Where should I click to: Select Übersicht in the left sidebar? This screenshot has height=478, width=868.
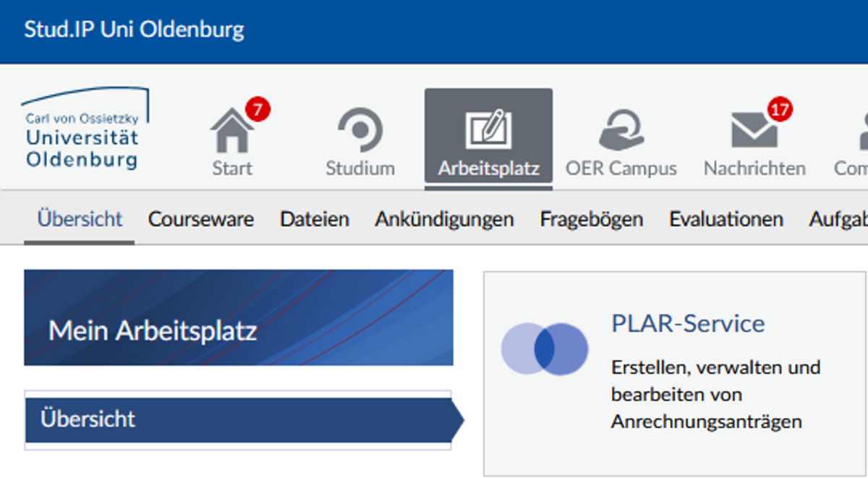click(x=88, y=419)
